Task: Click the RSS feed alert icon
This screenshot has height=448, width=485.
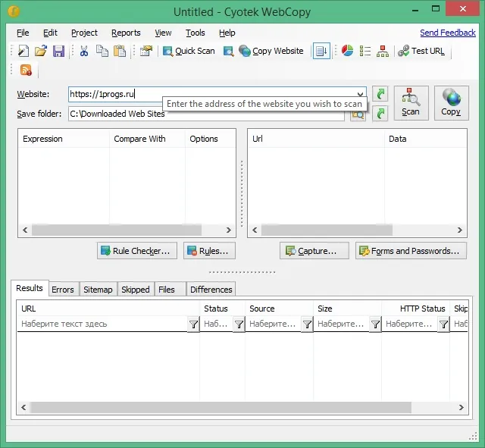Action: pos(26,70)
